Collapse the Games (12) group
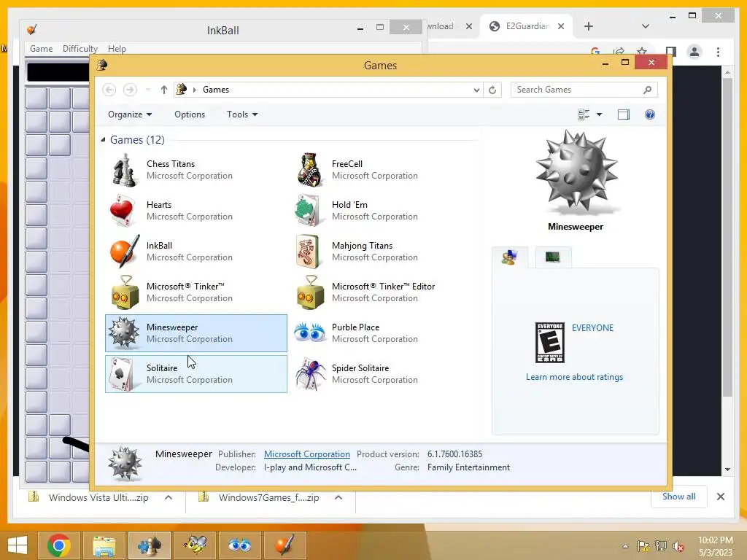This screenshot has height=560, width=747. coord(104,139)
